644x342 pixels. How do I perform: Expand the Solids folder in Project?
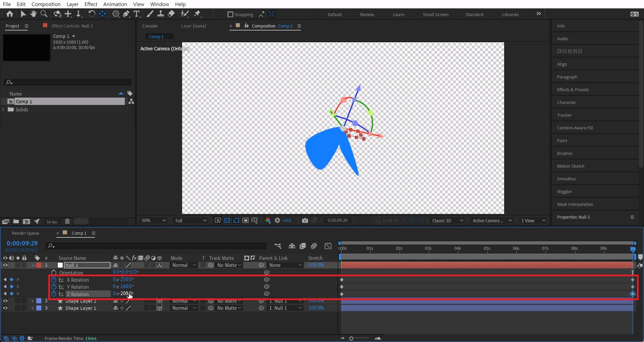[x=3, y=109]
